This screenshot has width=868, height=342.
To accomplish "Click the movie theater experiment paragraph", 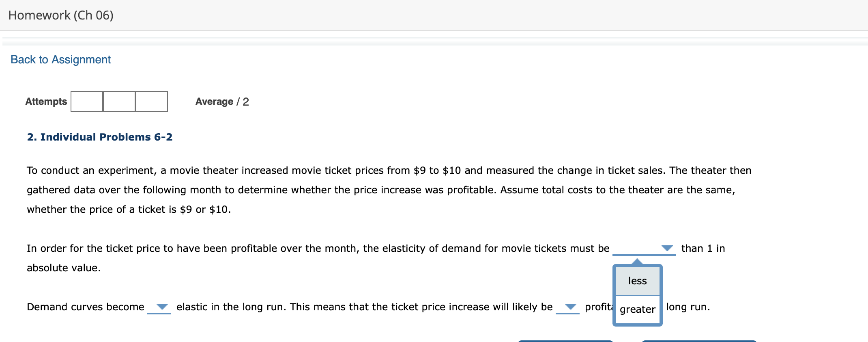I will click(389, 190).
